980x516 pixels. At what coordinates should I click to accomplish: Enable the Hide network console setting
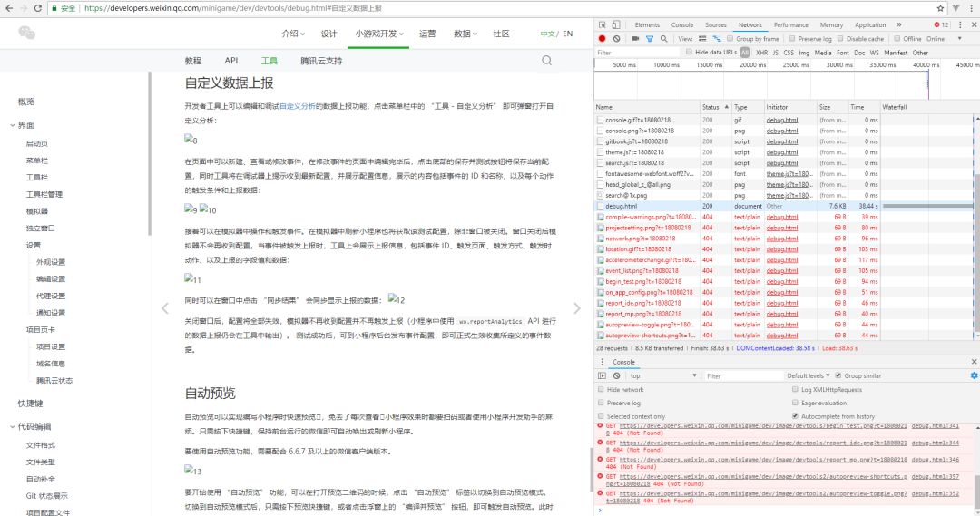click(601, 389)
